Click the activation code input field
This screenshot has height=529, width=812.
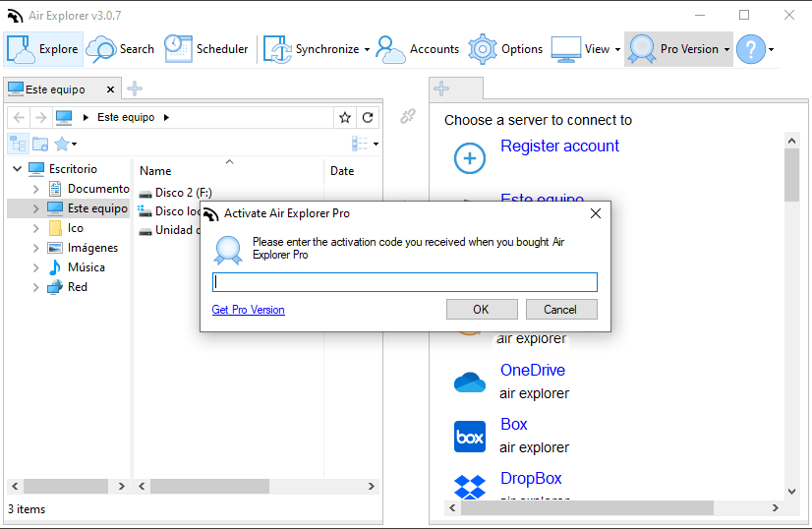(404, 282)
